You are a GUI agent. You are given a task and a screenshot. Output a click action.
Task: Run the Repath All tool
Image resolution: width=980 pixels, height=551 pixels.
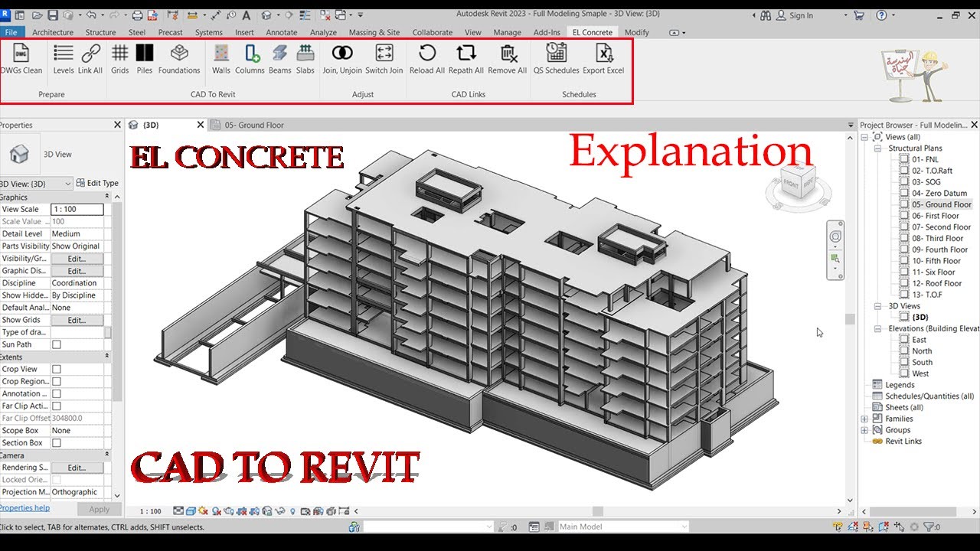coord(466,59)
